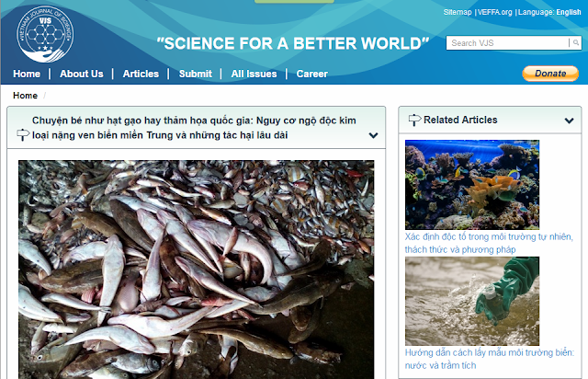Click article title 'Chuyện bé như hạt gạo'

[194, 128]
